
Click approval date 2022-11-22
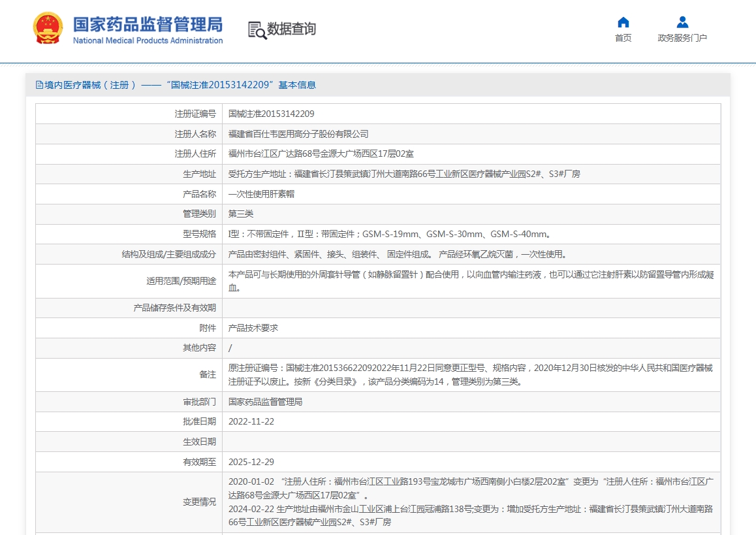click(251, 421)
